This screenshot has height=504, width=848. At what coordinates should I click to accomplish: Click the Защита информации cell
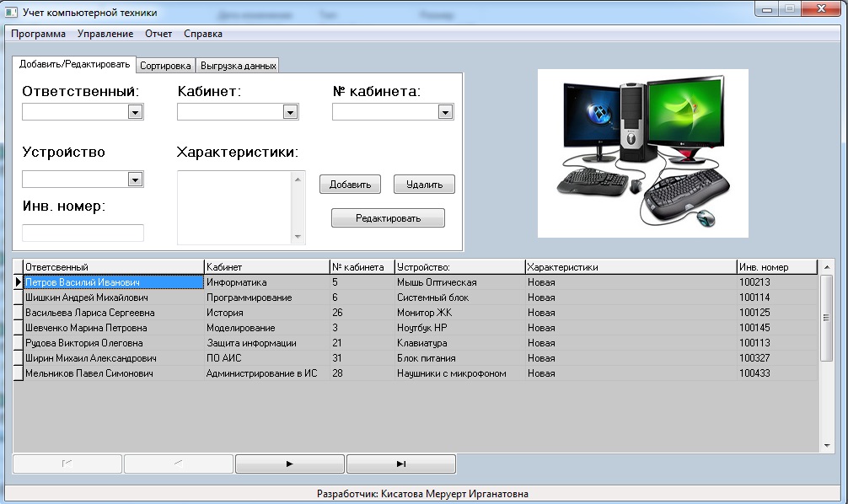pyautogui.click(x=266, y=343)
